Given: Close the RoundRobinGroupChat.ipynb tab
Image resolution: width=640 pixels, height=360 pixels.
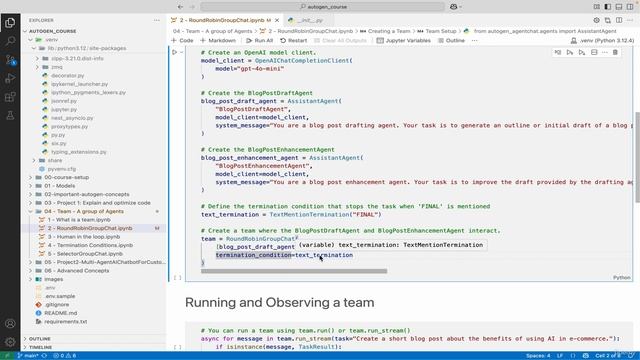Looking at the screenshot, I should tap(277, 20).
